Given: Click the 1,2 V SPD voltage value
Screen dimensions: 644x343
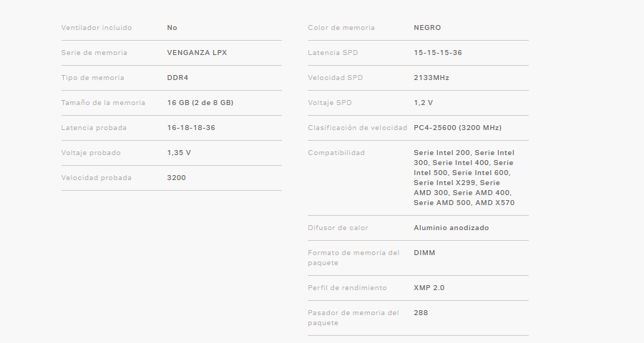Looking at the screenshot, I should click(x=423, y=103).
